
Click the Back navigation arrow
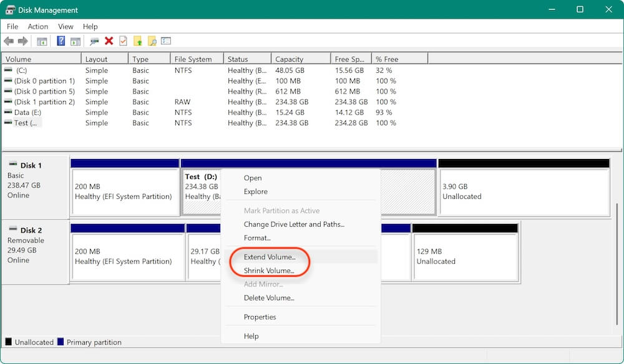coord(9,41)
